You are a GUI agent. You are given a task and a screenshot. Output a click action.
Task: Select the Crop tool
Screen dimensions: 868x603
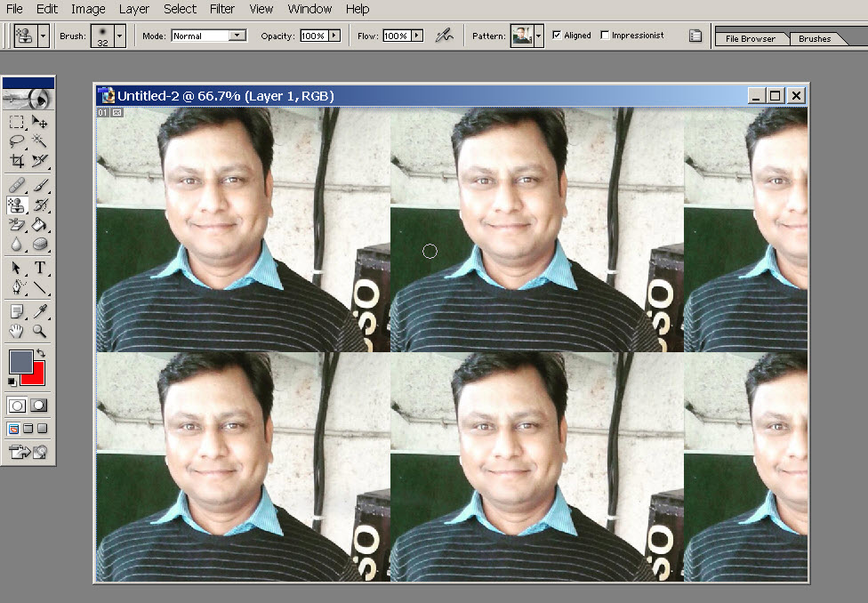(16, 161)
